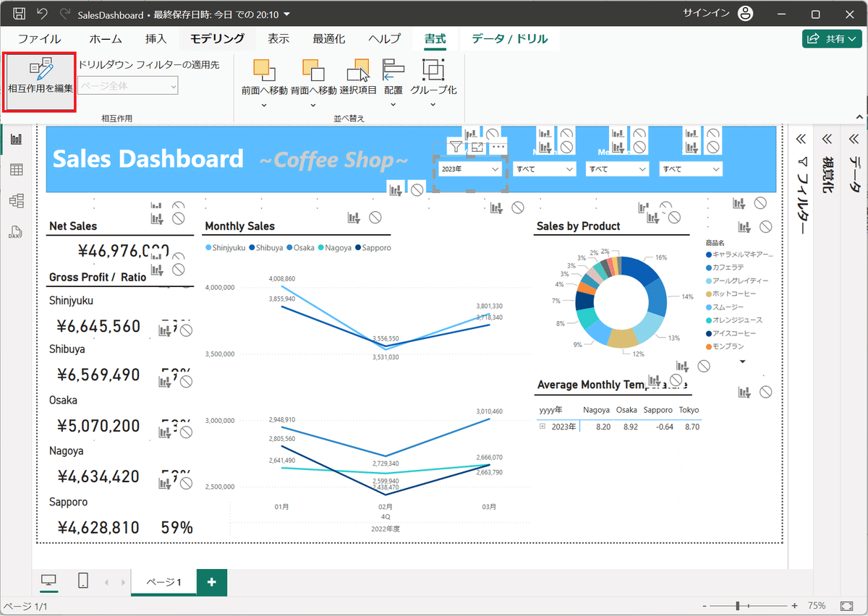Screen dimensions: 868x616
Task: Open focus mode for the 2023年 slicer
Action: click(x=477, y=147)
